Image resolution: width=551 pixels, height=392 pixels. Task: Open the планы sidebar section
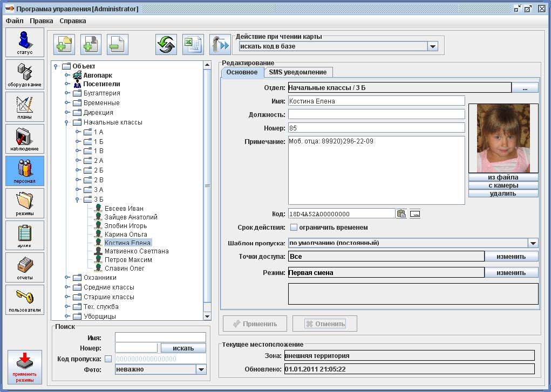[25, 106]
